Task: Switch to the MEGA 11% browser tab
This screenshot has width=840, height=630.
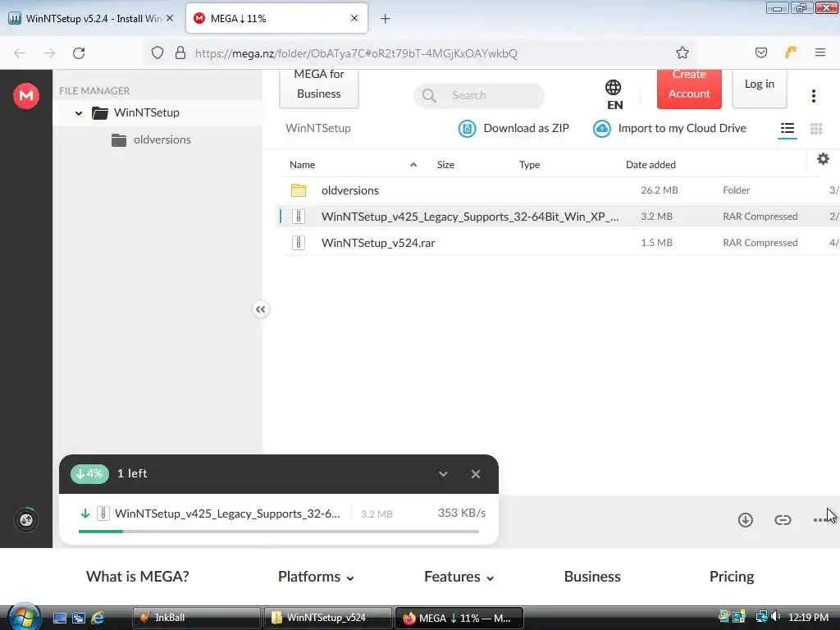Action: coord(276,19)
